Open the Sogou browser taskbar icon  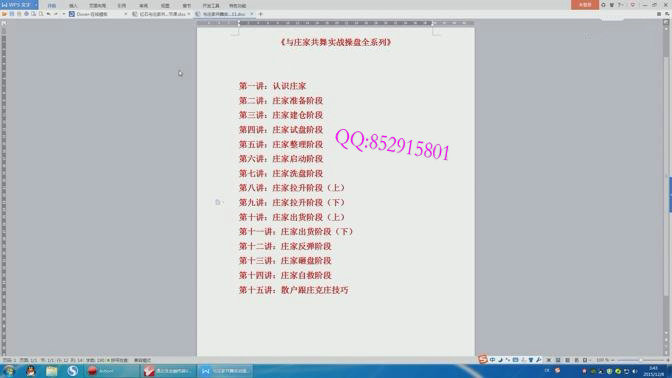pos(72,371)
